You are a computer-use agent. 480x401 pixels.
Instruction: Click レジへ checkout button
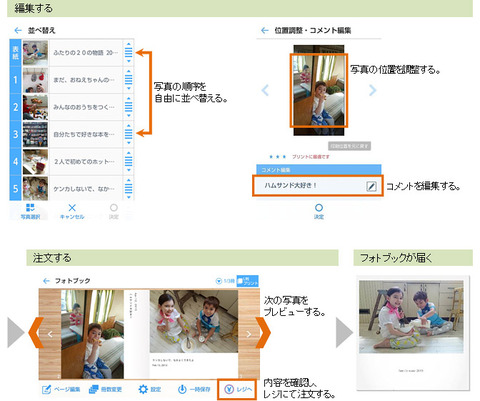point(237,389)
